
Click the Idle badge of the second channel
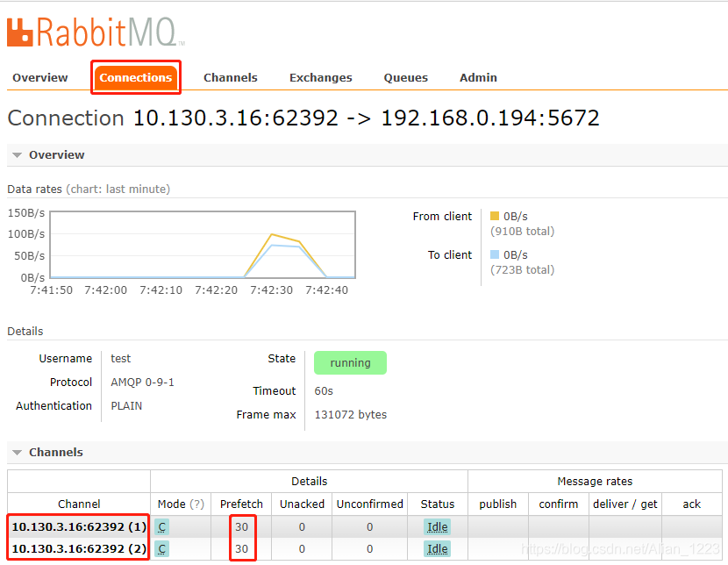pos(437,549)
